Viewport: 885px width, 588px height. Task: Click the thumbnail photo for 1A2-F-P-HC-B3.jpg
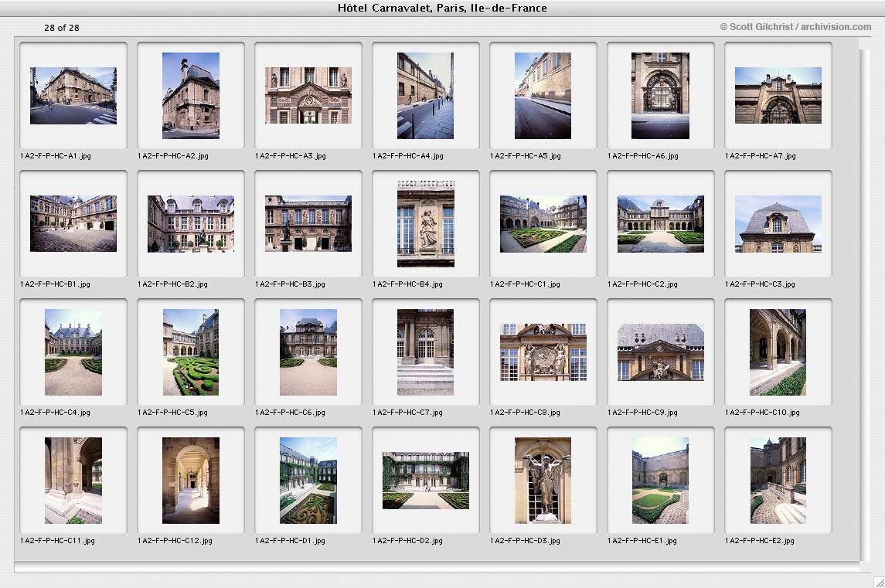[308, 223]
